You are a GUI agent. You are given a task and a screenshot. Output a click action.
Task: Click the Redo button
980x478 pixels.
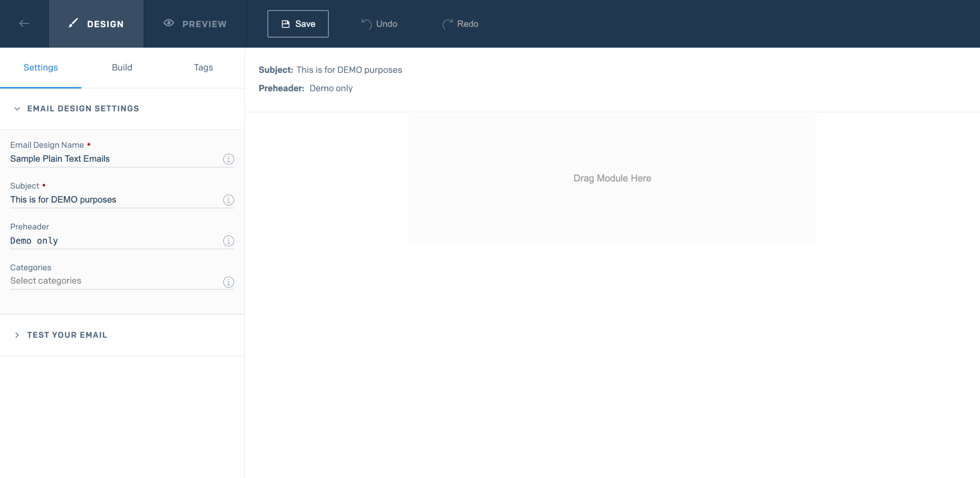460,24
